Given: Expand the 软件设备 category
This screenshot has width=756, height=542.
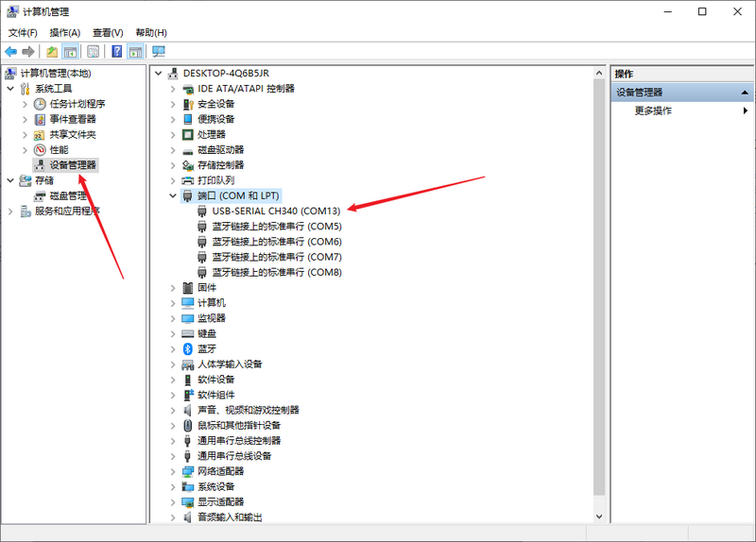Looking at the screenshot, I should [173, 380].
